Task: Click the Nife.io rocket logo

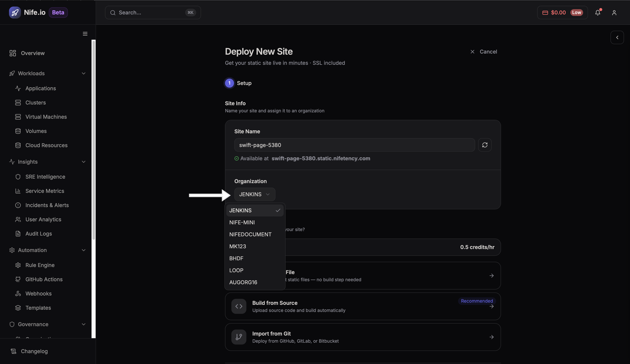Action: (15, 13)
